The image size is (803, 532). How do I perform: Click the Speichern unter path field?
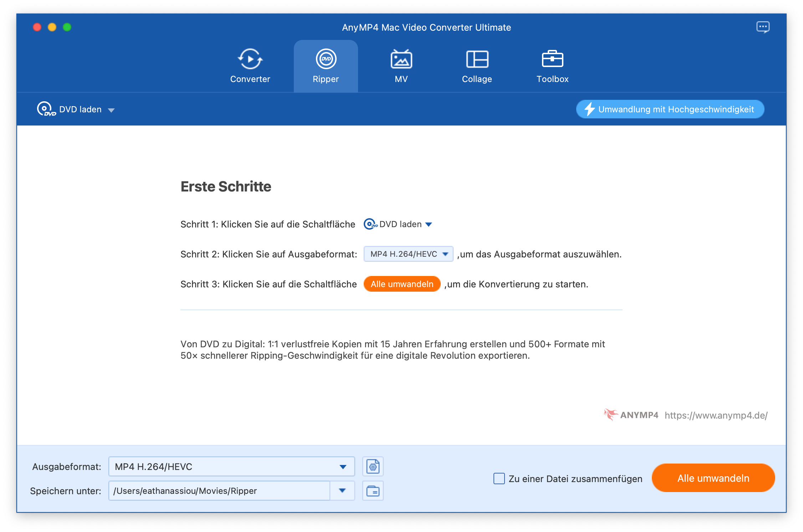click(219, 491)
